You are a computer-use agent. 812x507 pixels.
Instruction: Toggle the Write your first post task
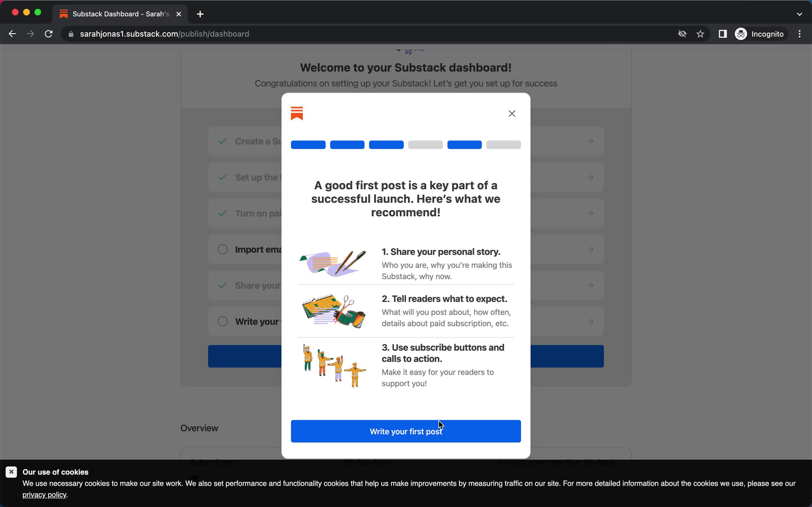(222, 321)
